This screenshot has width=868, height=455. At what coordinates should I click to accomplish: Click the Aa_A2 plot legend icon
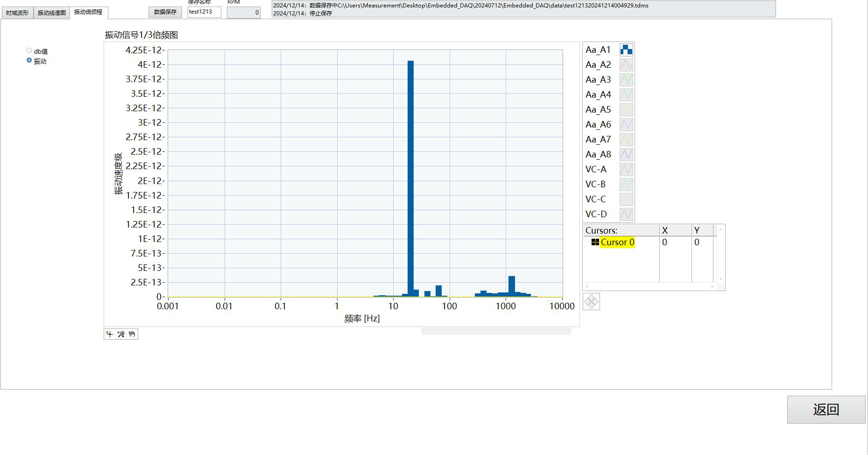pos(626,64)
